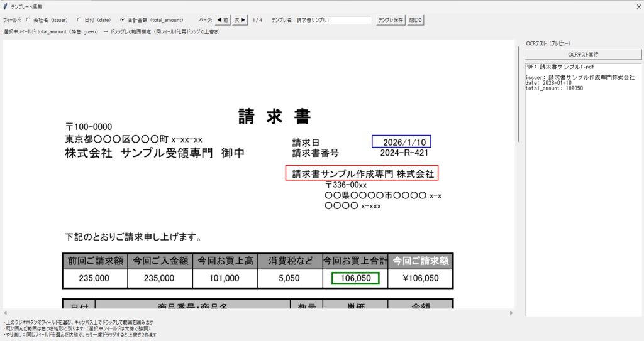Select the 会社名 (issuer) radio button
The width and height of the screenshot is (644, 341).
click(28, 19)
